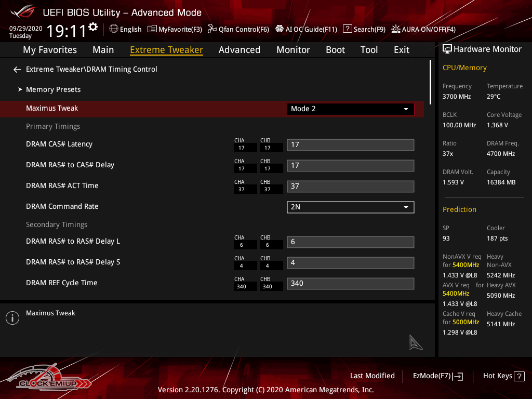532x399 pixels.
Task: Switch to the Advanced tab
Action: [x=239, y=50]
